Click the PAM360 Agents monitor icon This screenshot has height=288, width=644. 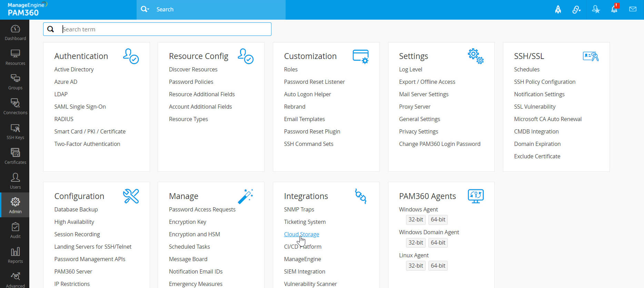click(x=476, y=196)
